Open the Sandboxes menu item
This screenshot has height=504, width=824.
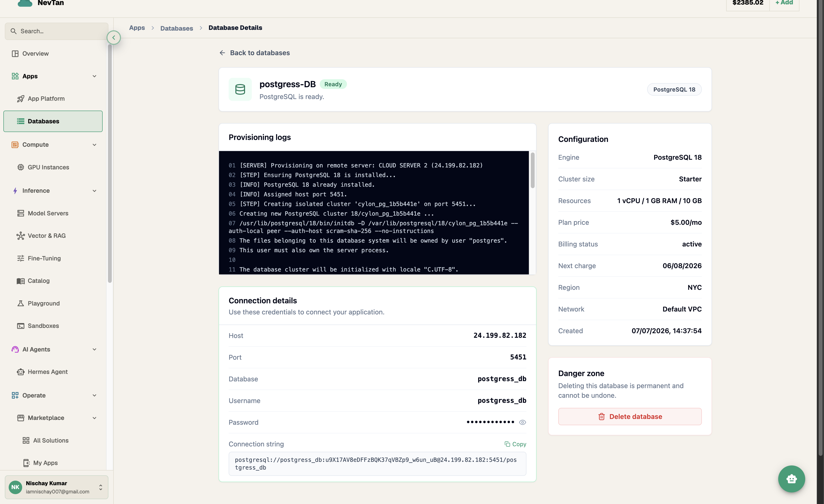(53, 326)
